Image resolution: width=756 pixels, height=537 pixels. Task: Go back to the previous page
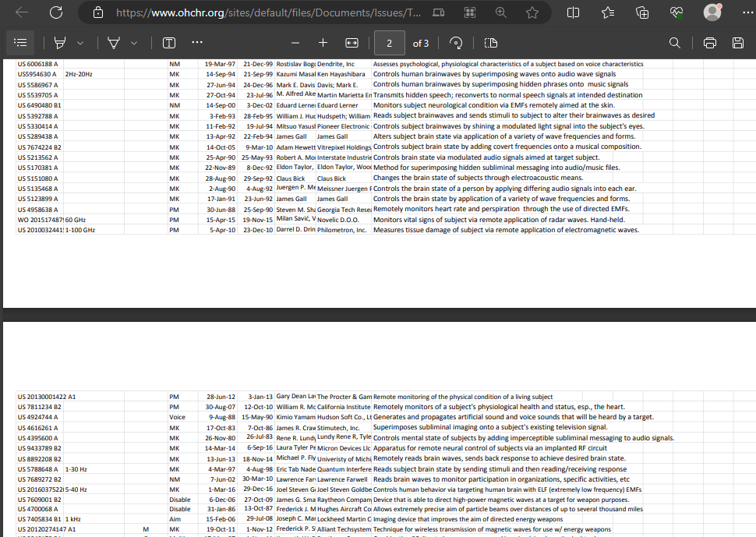coord(22,12)
